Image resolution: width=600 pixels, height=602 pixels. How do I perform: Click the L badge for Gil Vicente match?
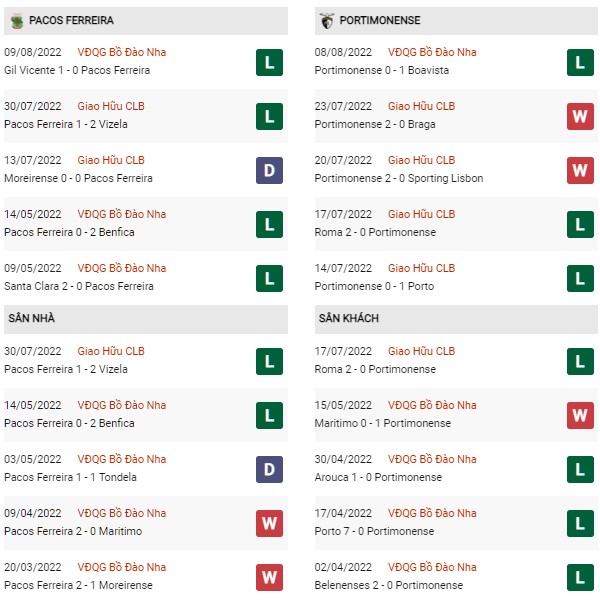(x=269, y=62)
